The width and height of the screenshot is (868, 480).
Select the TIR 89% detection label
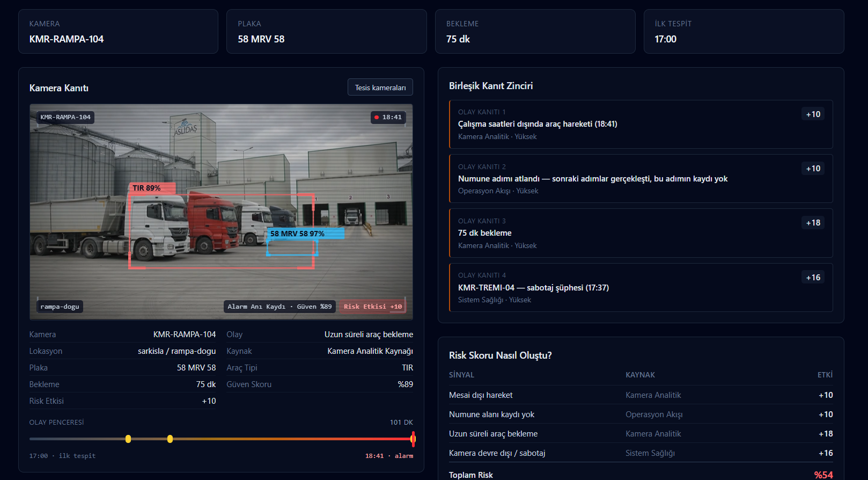click(x=152, y=188)
